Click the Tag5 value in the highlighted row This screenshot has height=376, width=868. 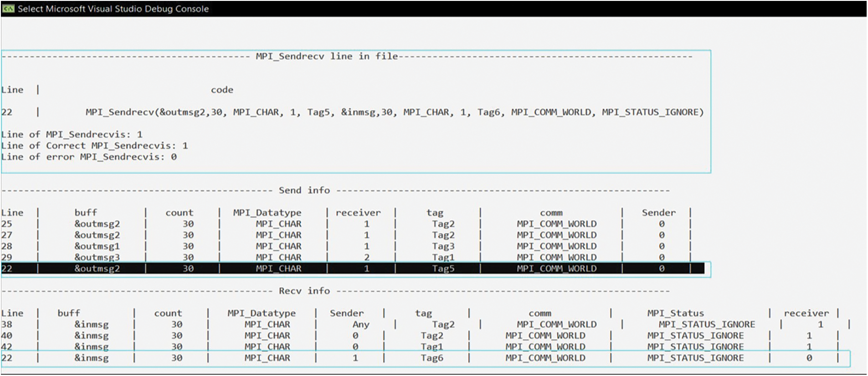443,269
